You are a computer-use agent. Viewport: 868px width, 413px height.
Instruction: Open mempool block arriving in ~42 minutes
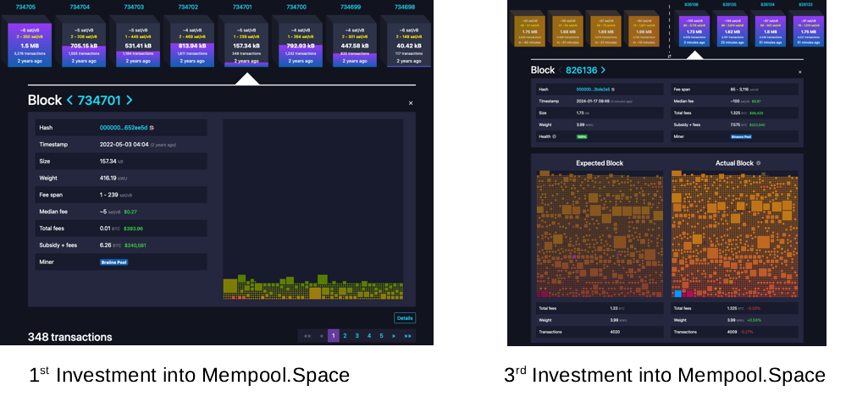click(x=530, y=31)
